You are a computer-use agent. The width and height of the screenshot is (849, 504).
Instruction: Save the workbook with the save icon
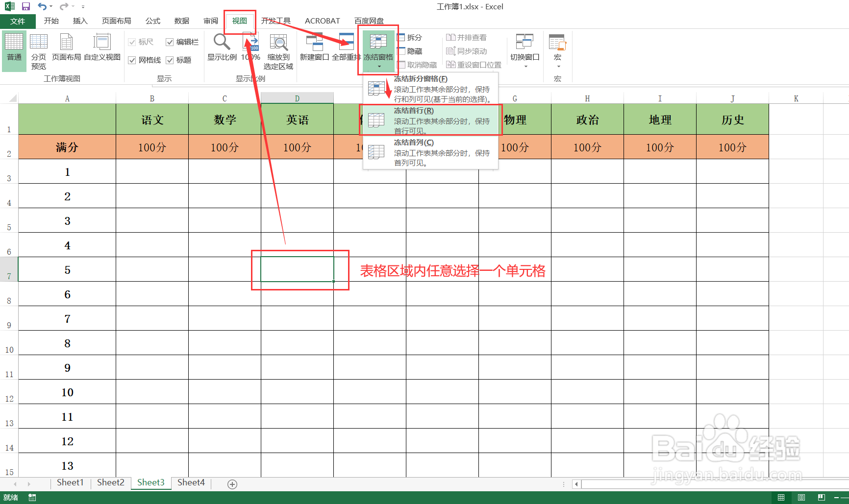coord(26,6)
